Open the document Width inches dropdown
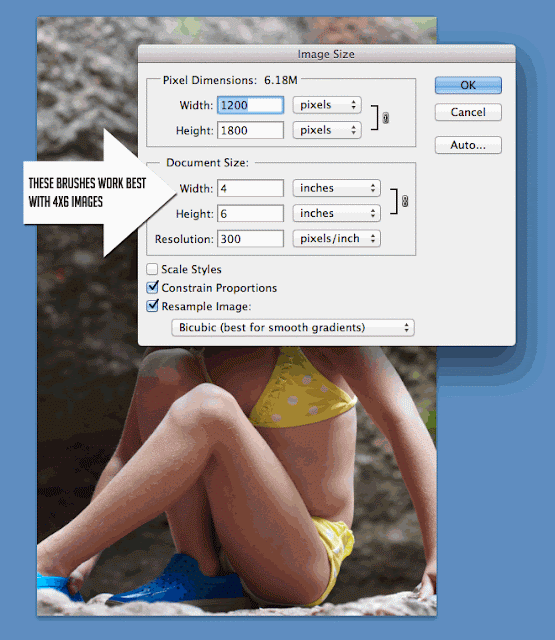The image size is (555, 640). pos(337,188)
